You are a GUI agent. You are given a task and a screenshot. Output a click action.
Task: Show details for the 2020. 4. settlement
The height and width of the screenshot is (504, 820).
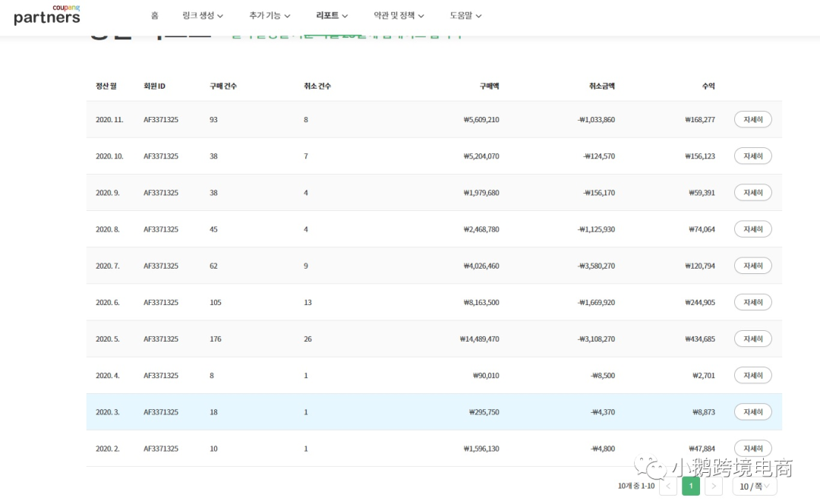pyautogui.click(x=753, y=376)
